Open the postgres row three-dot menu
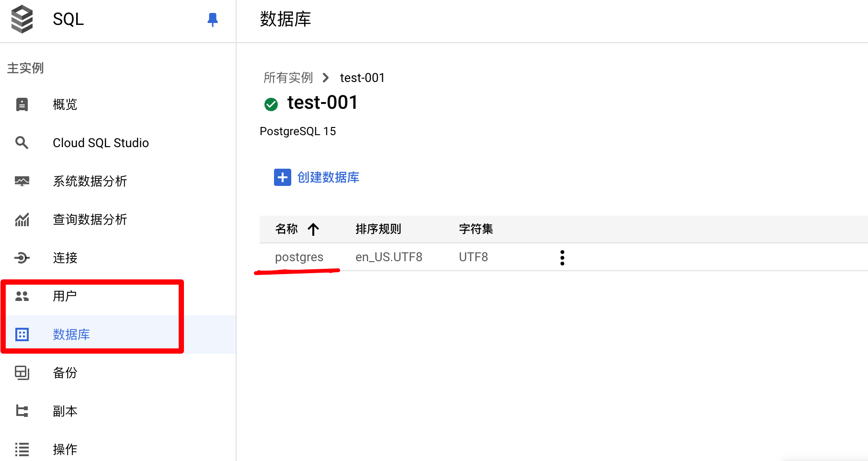The width and height of the screenshot is (868, 461). [x=562, y=257]
